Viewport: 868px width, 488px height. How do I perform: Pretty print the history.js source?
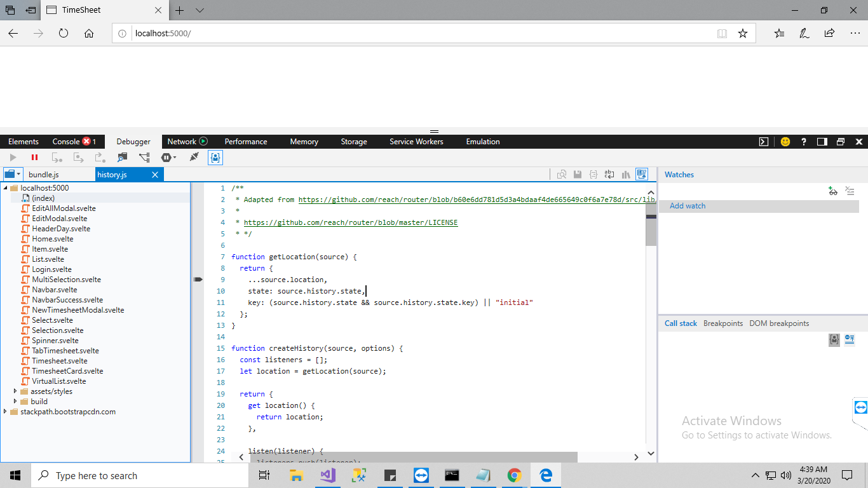click(593, 174)
